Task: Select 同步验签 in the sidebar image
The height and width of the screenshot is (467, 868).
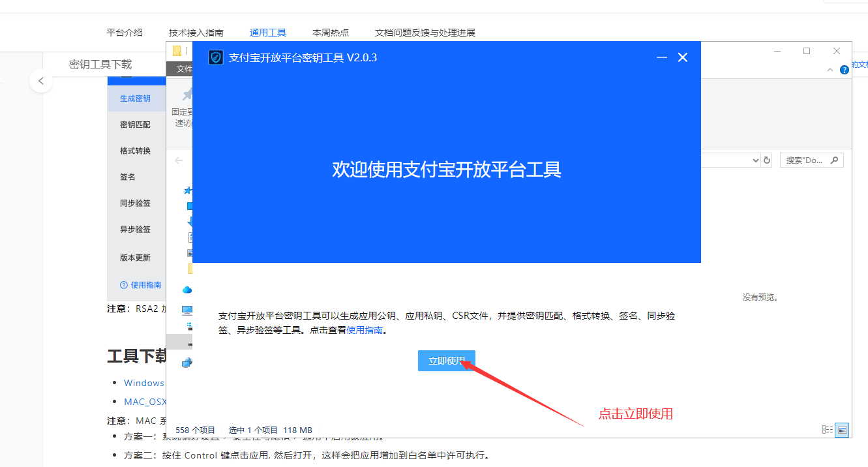Action: point(136,203)
